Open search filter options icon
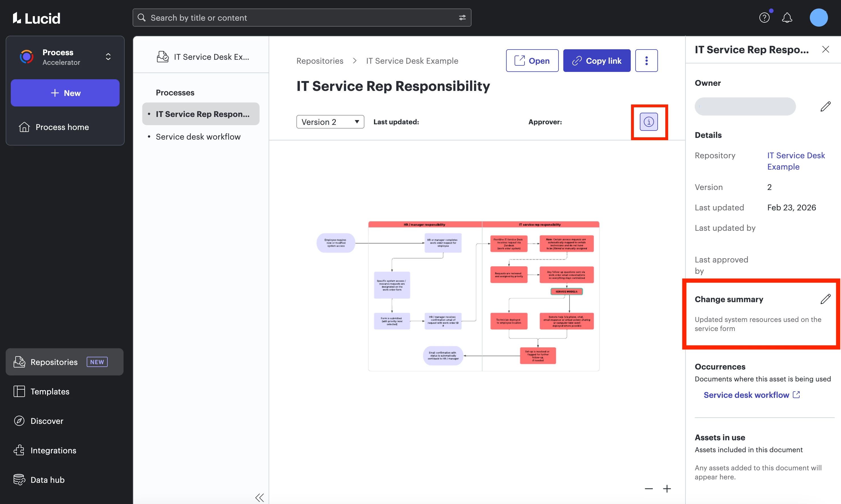The image size is (841, 504). point(462,18)
